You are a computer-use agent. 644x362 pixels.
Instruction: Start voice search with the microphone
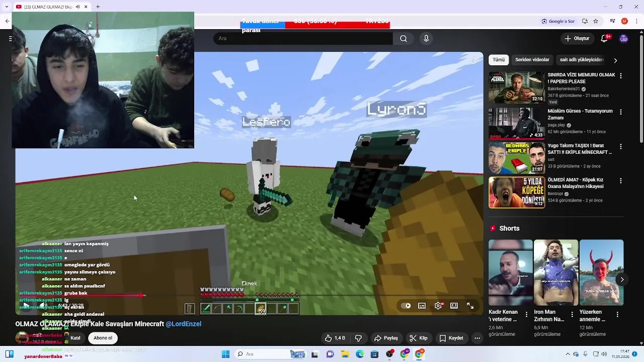pos(426,38)
